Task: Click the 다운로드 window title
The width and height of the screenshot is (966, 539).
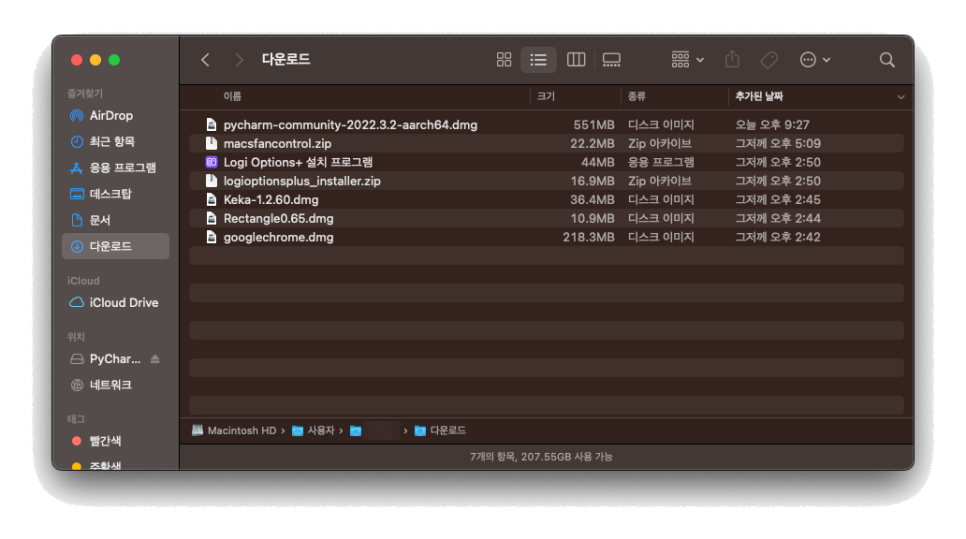Action: 286,60
